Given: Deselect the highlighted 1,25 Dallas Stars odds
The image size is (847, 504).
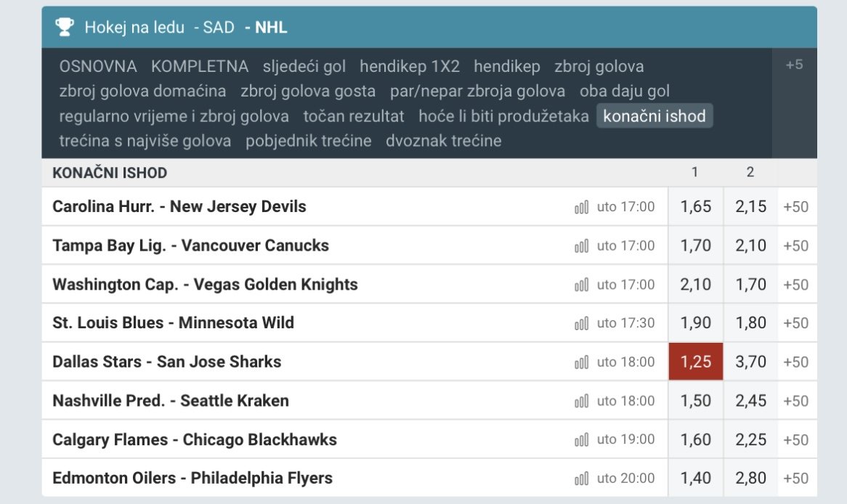Looking at the screenshot, I should [695, 362].
